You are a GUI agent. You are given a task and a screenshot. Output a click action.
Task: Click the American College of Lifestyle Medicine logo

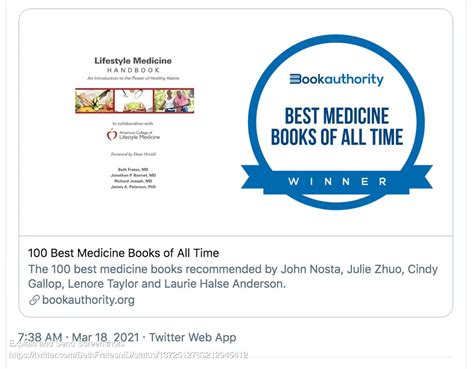(133, 135)
